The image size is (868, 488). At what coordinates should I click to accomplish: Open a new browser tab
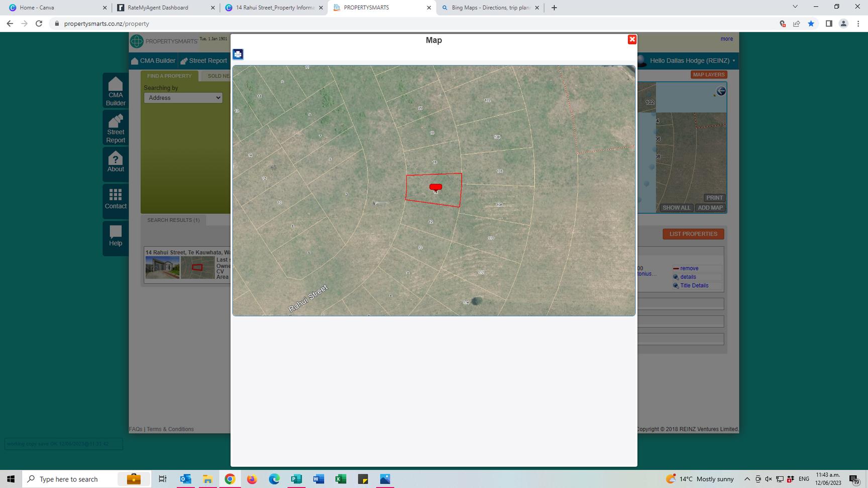(554, 8)
